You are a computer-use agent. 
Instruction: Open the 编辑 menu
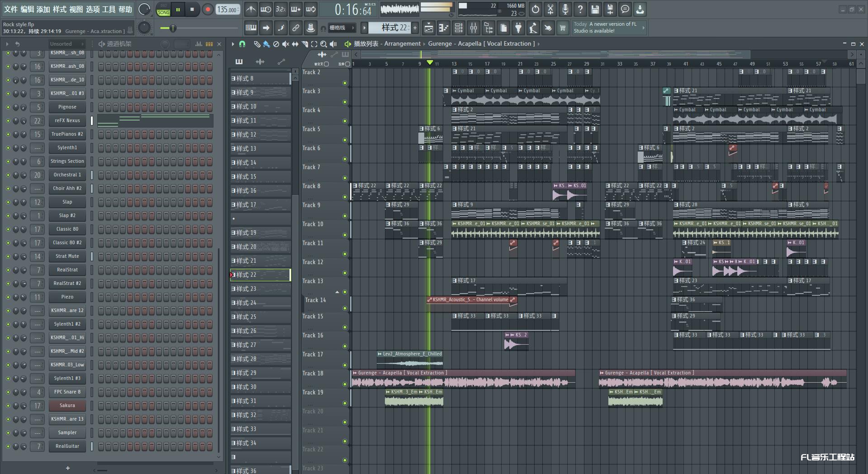(x=27, y=9)
